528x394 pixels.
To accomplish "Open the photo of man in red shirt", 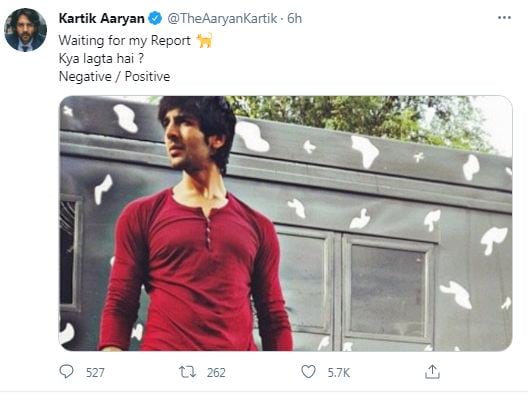I will [x=286, y=223].
